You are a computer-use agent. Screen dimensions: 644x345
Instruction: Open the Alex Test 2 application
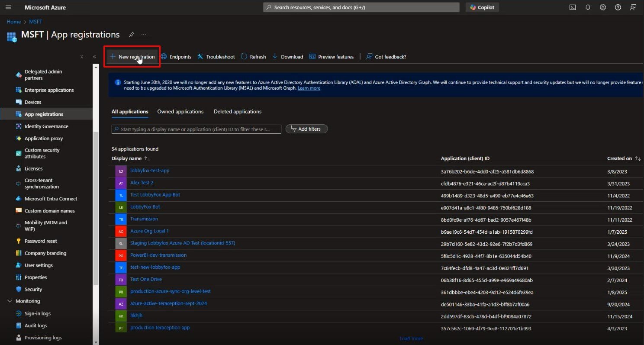click(142, 183)
